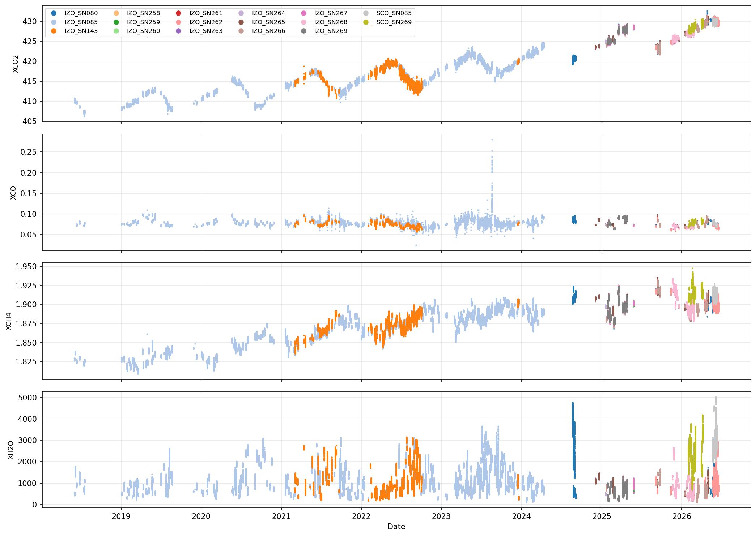Click the 0.15 tick on the XCO axis
The width and height of the screenshot is (756, 536).
point(28,193)
